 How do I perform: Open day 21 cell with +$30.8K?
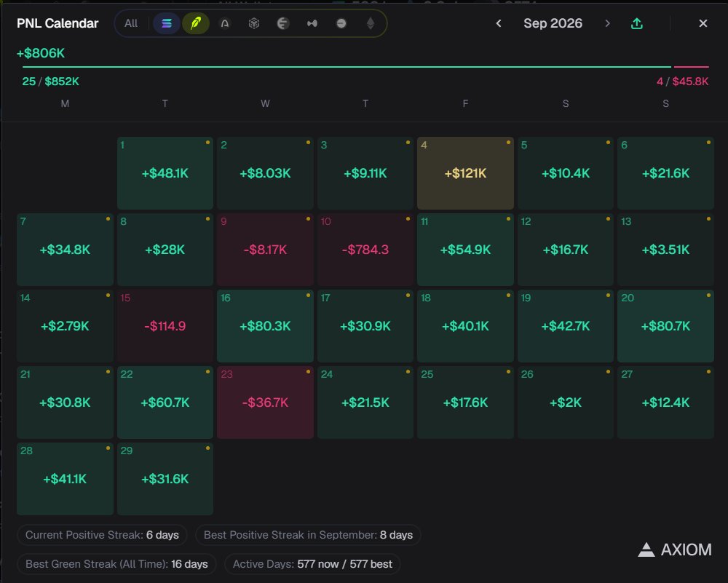pyautogui.click(x=65, y=402)
